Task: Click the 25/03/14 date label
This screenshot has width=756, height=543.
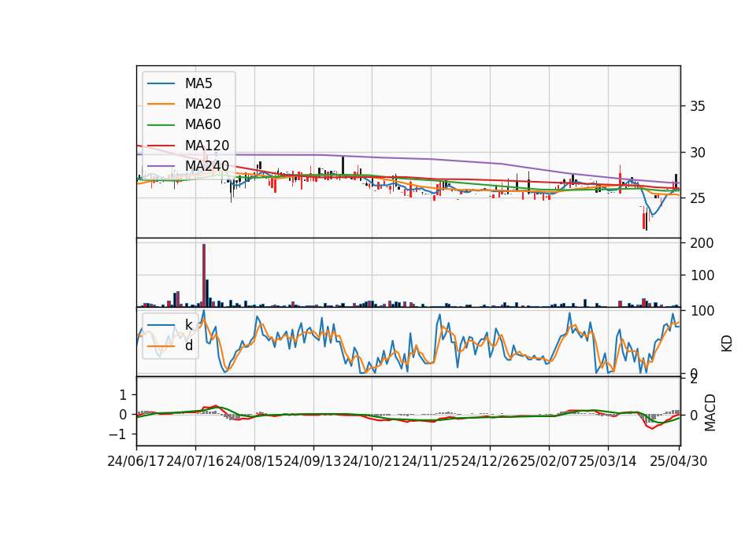Action: click(x=607, y=461)
